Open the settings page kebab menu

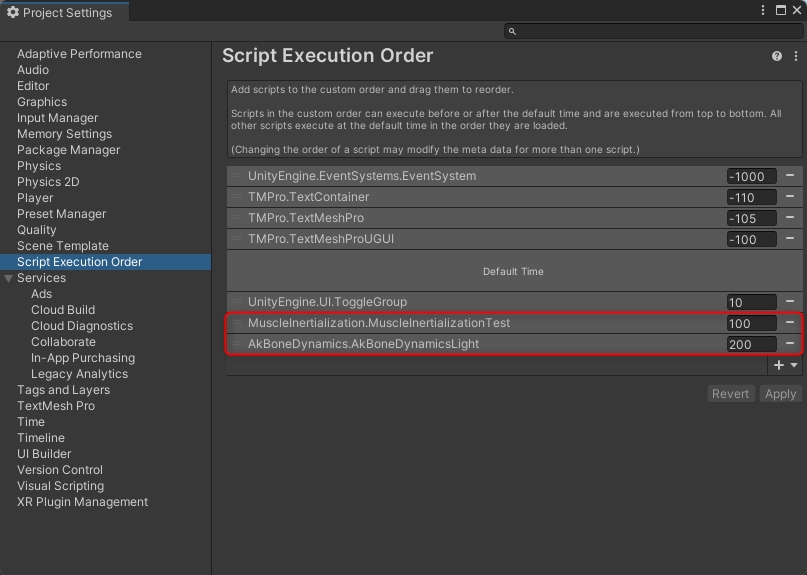[x=796, y=56]
